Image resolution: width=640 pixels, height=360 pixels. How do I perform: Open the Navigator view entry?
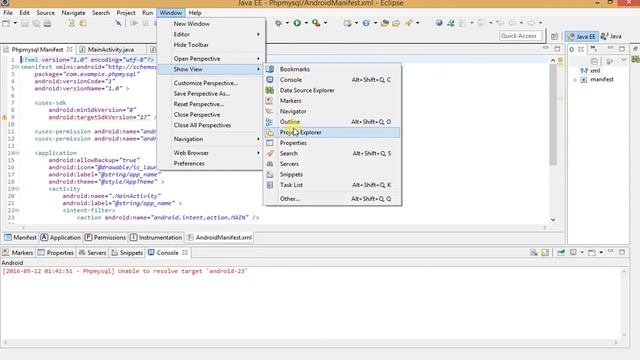click(x=332, y=111)
